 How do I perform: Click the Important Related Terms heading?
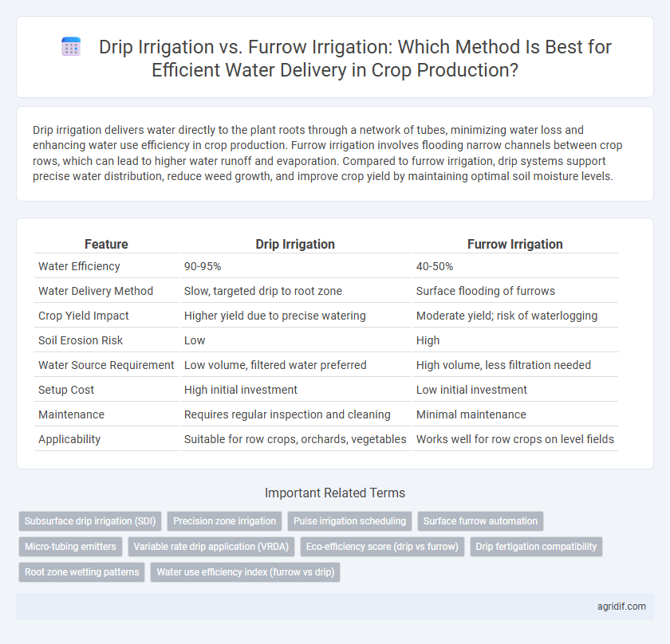pyautogui.click(x=335, y=493)
